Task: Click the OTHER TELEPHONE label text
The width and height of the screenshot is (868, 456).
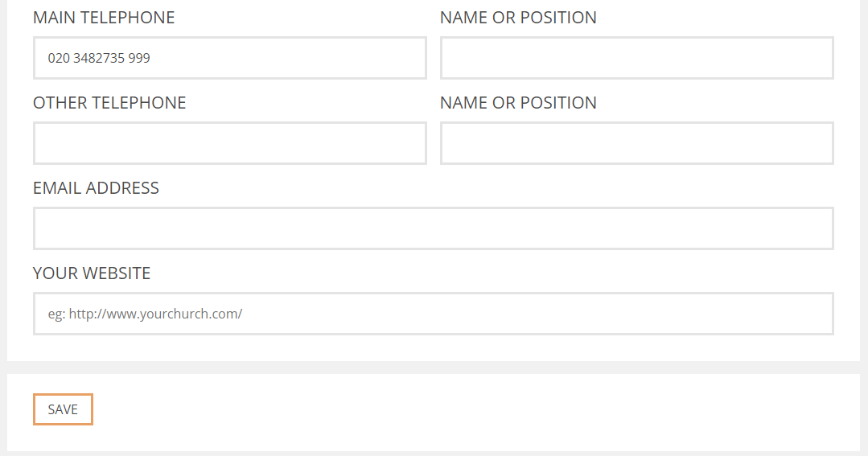Action: click(109, 103)
